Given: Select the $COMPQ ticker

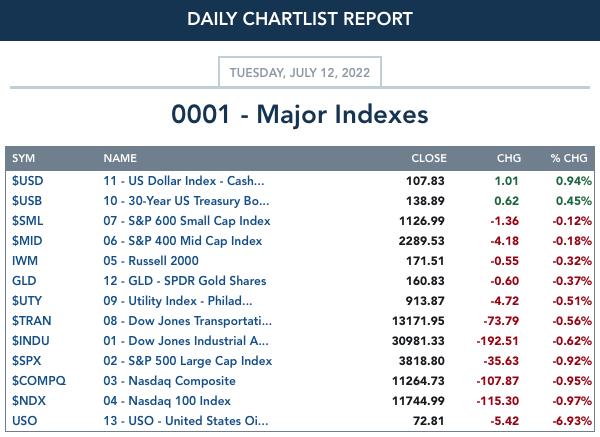Looking at the screenshot, I should tap(39, 380).
